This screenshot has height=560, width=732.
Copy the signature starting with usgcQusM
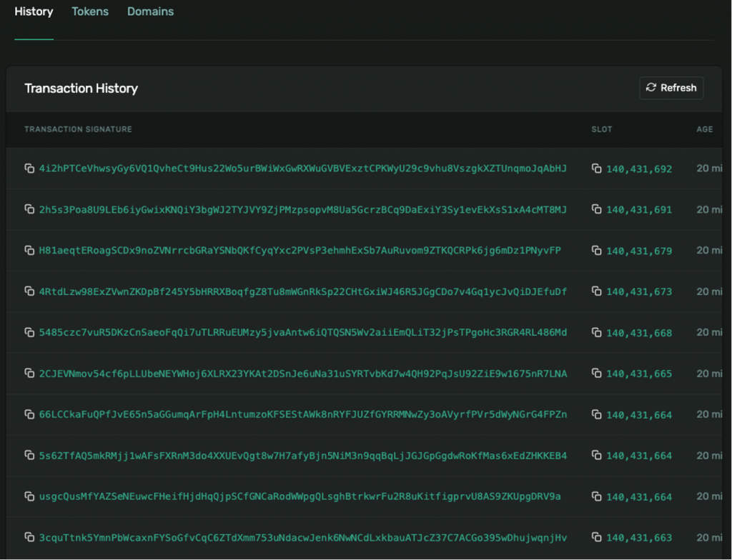click(x=29, y=496)
